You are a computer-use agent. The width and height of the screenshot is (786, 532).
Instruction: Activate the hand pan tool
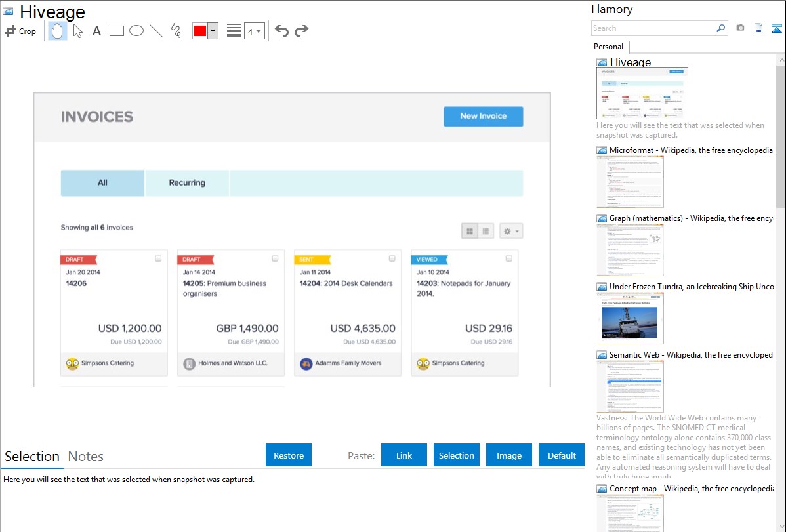click(58, 31)
